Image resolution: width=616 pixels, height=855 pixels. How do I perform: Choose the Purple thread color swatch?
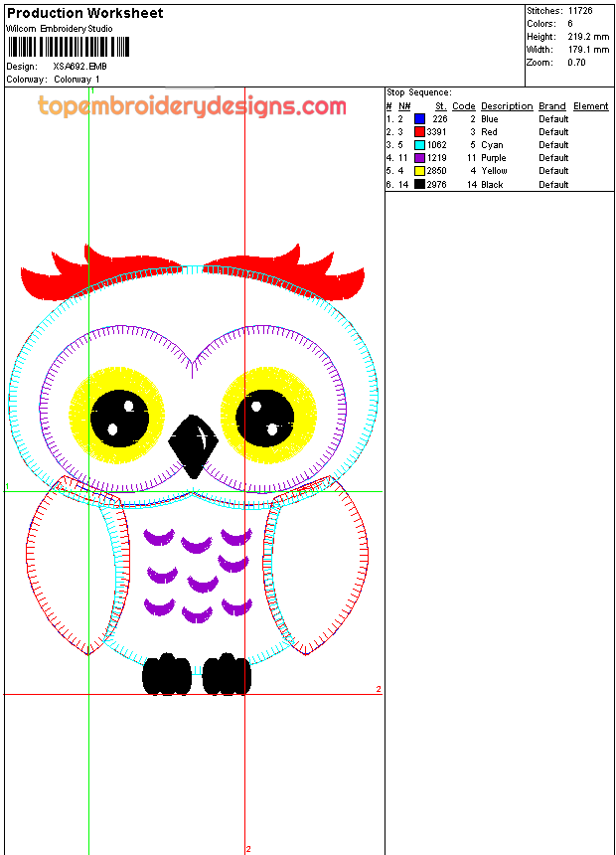[419, 158]
